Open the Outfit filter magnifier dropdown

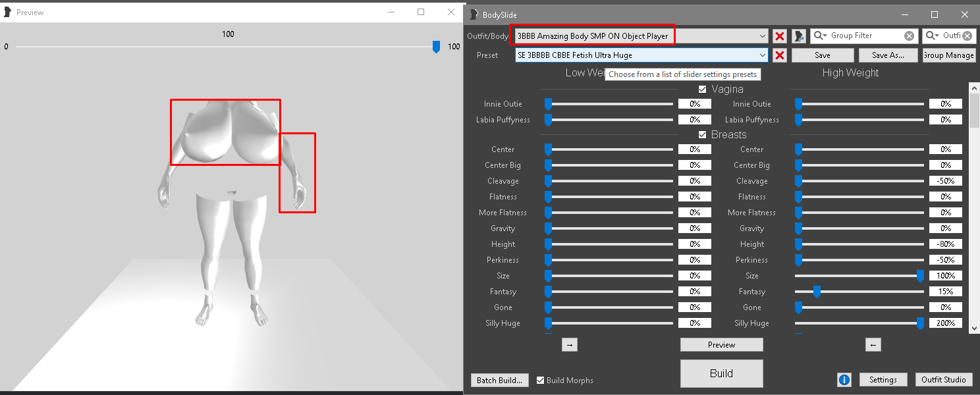(x=933, y=36)
